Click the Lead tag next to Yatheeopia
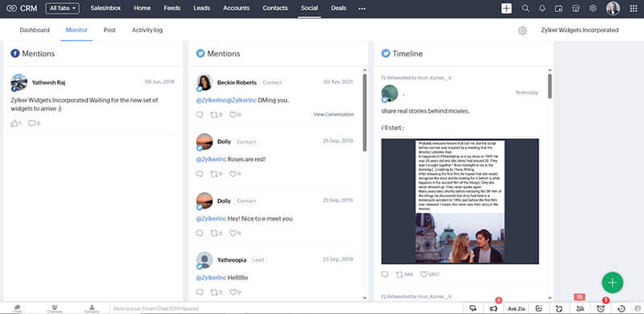Screen dimensions: 644x314 258,260
